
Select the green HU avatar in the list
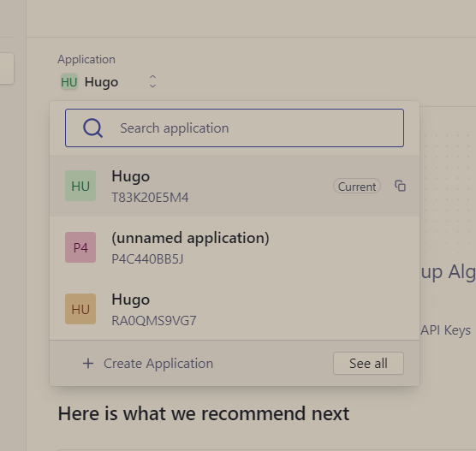[x=80, y=186]
